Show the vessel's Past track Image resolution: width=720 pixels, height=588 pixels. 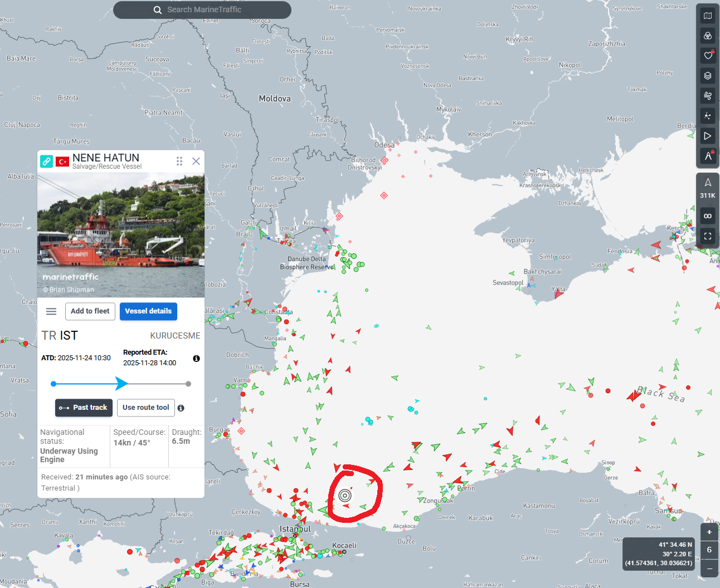click(84, 408)
